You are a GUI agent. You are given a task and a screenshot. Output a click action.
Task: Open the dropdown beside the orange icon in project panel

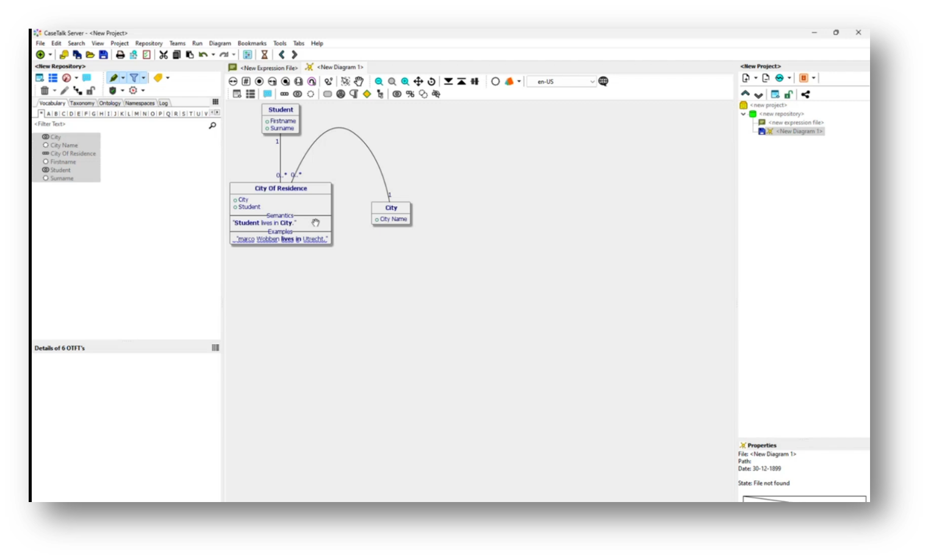[x=813, y=78]
